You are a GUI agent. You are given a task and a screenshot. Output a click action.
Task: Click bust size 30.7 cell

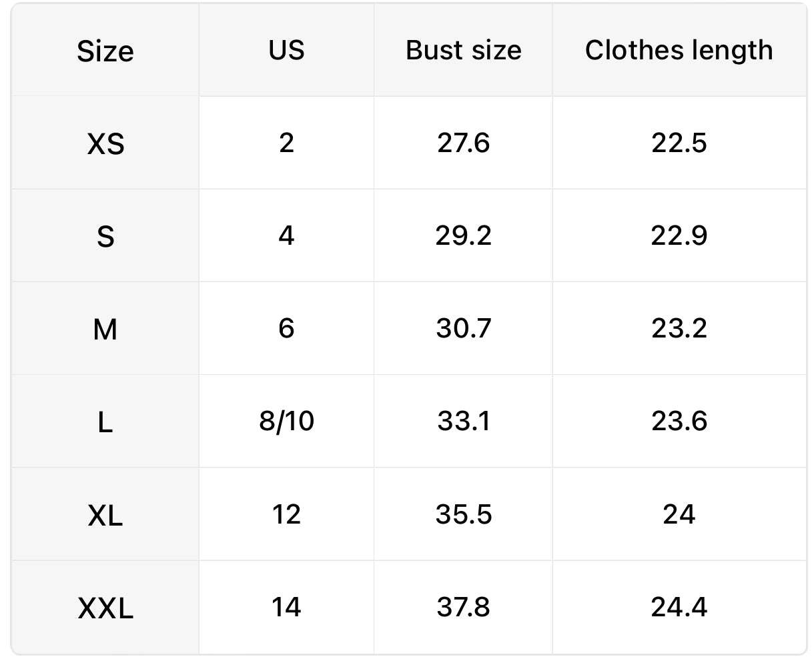[x=463, y=328]
